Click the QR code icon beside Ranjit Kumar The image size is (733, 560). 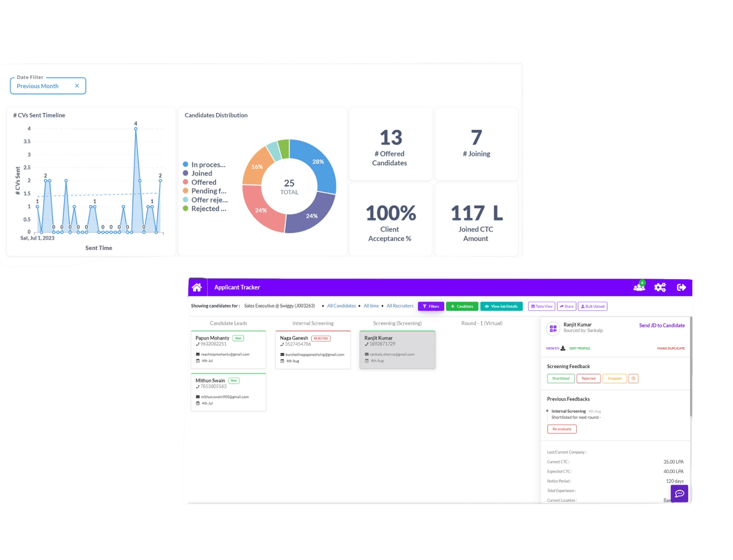[x=553, y=329]
